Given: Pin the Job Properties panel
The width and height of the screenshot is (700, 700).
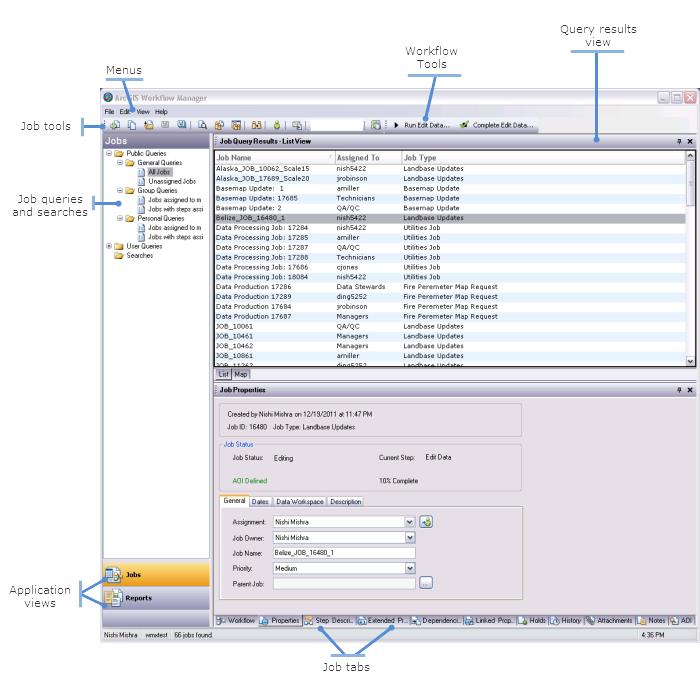Looking at the screenshot, I should 679,390.
